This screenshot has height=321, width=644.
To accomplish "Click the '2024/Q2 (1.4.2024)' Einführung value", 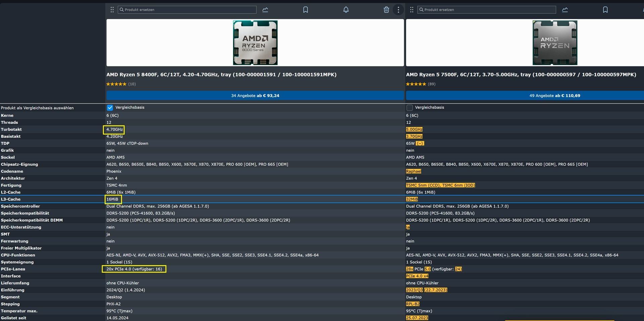I will click(x=126, y=290).
